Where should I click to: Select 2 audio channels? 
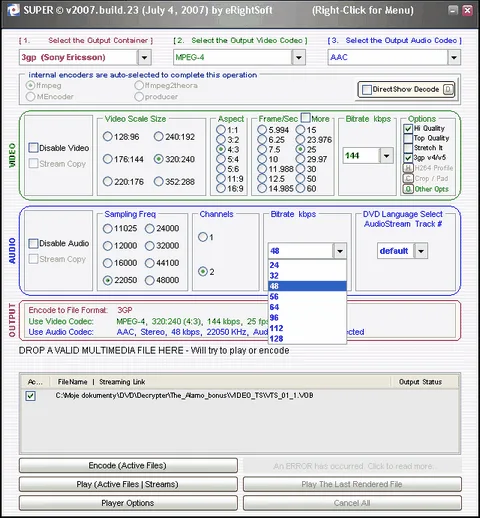[x=203, y=272]
